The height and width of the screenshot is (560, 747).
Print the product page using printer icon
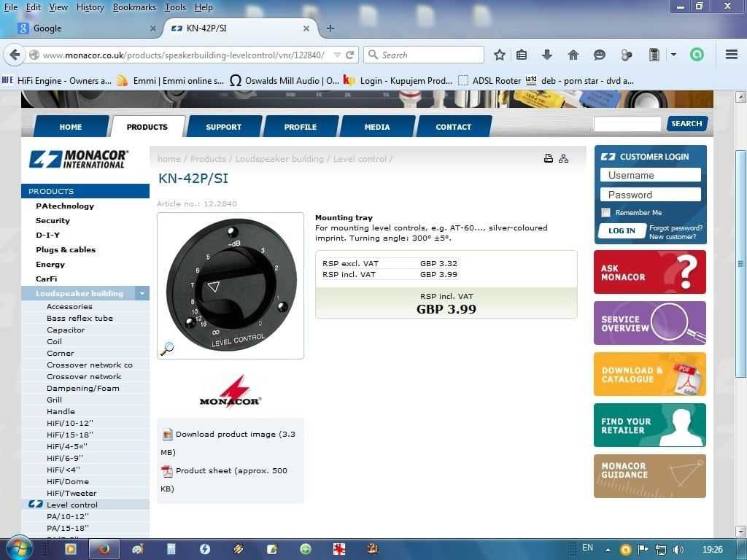tap(549, 158)
